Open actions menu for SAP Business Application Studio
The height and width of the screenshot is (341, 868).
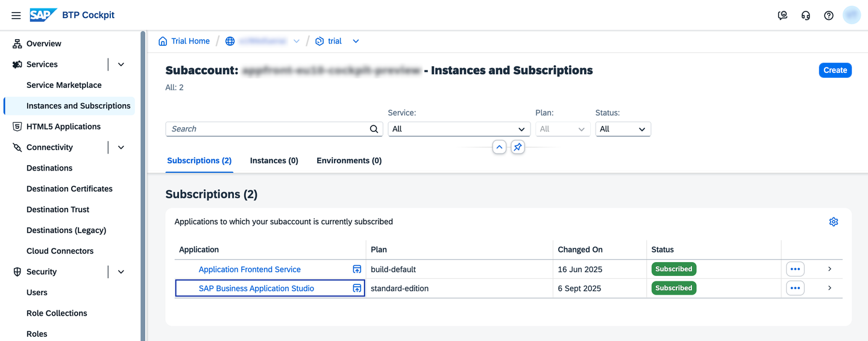click(x=795, y=288)
